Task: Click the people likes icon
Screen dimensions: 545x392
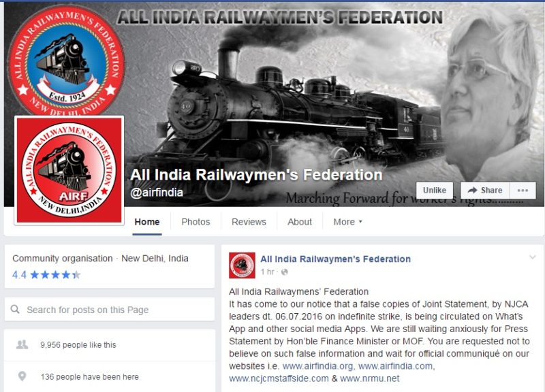Action: pos(22,344)
